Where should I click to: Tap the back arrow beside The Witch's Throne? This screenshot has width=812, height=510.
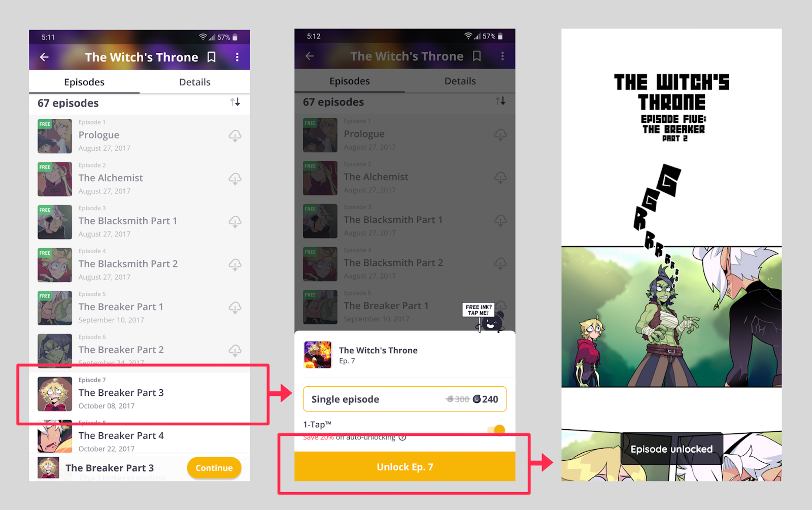point(45,57)
